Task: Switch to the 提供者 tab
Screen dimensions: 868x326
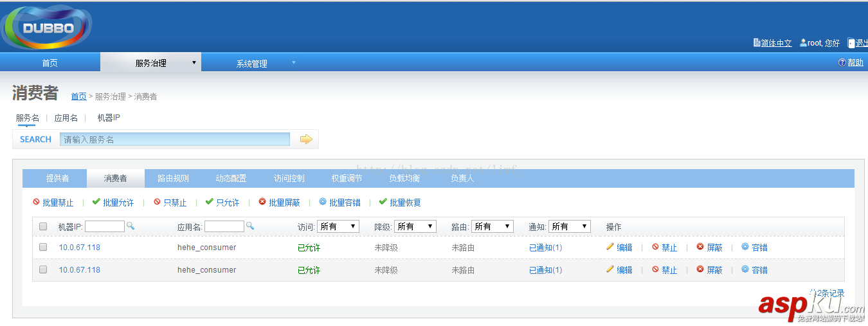Action: tap(57, 178)
